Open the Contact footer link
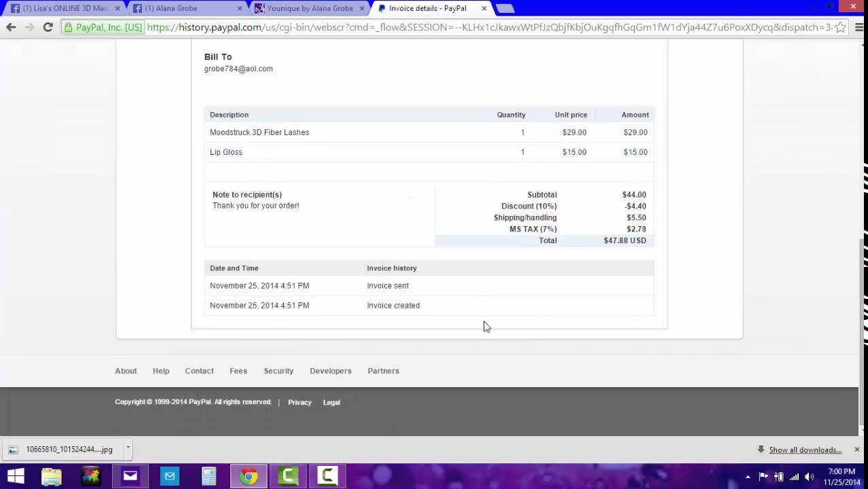The height and width of the screenshot is (489, 868). (x=199, y=371)
